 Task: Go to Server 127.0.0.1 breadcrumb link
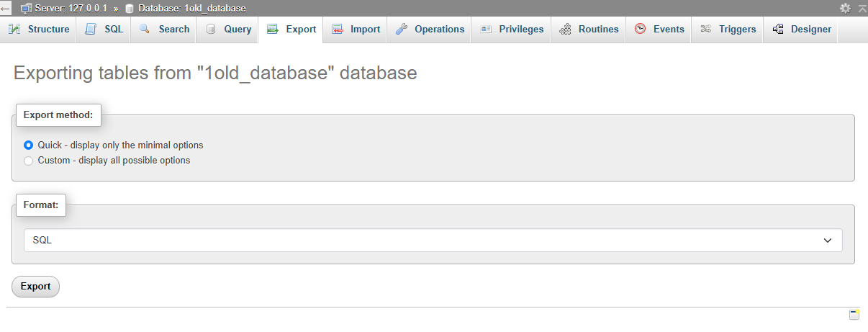coord(64,9)
